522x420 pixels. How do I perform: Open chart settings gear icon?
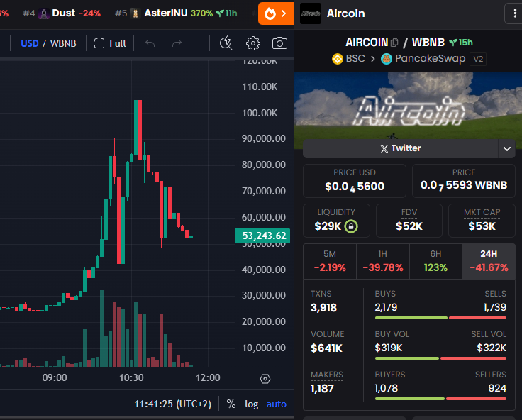(x=253, y=43)
